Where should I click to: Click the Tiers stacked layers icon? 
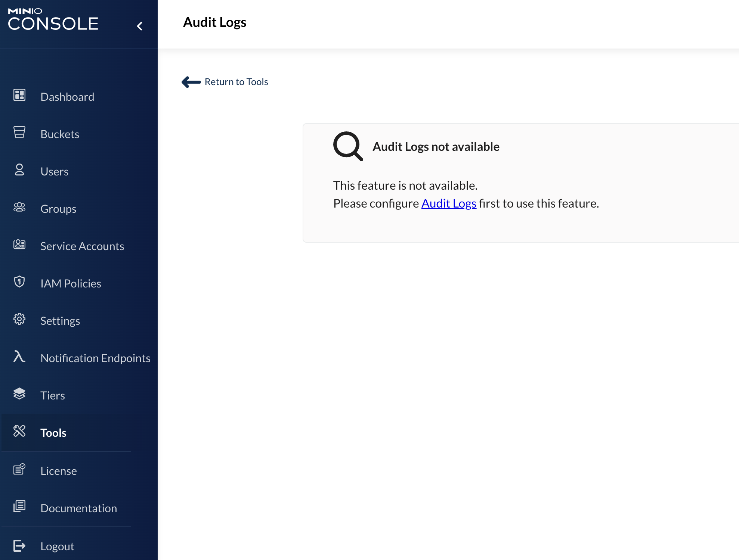19,393
